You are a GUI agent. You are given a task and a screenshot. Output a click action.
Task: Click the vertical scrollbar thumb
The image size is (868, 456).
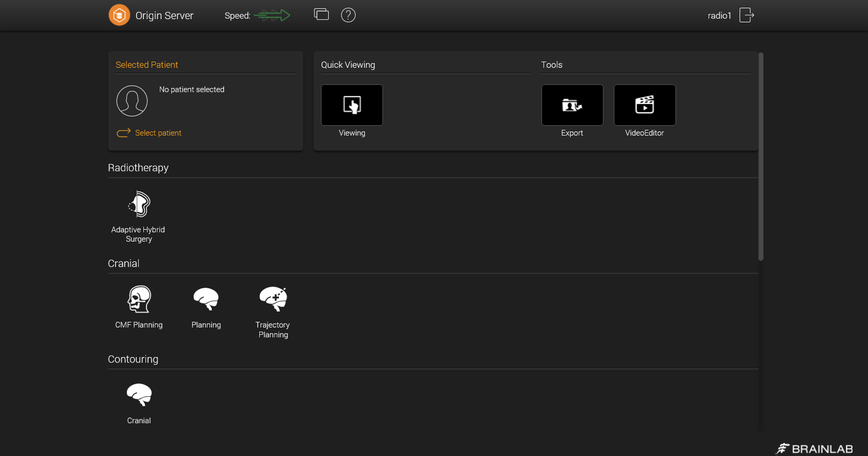click(761, 156)
